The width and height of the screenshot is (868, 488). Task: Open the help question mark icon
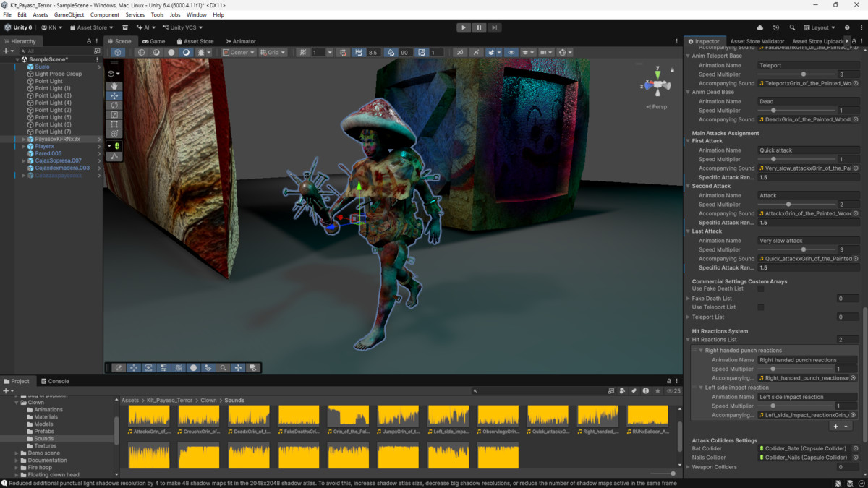coord(847,27)
